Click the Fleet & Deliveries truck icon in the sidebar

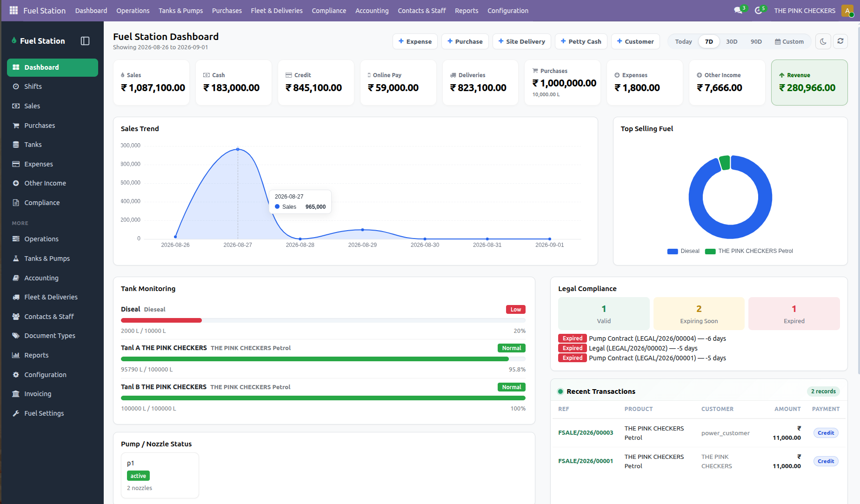click(x=16, y=297)
